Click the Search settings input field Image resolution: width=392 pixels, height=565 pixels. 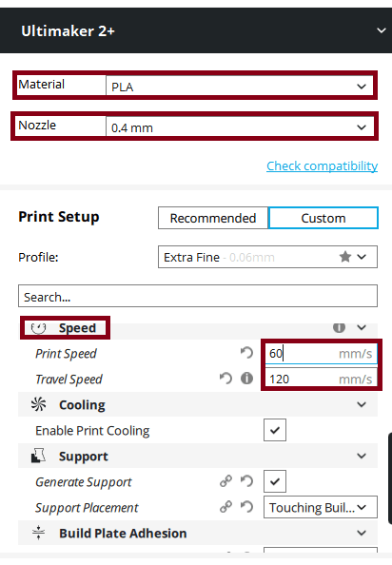(198, 296)
